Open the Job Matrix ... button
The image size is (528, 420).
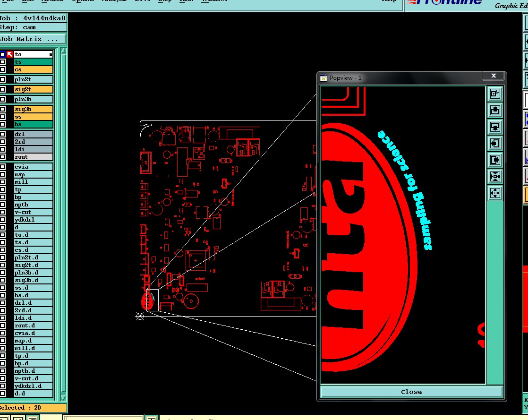pos(33,39)
